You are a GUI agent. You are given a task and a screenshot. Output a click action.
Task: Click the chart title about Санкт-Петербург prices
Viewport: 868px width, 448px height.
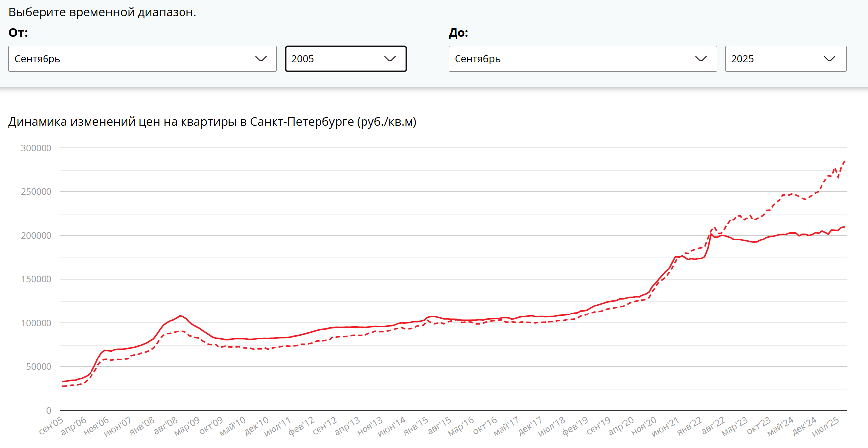212,122
